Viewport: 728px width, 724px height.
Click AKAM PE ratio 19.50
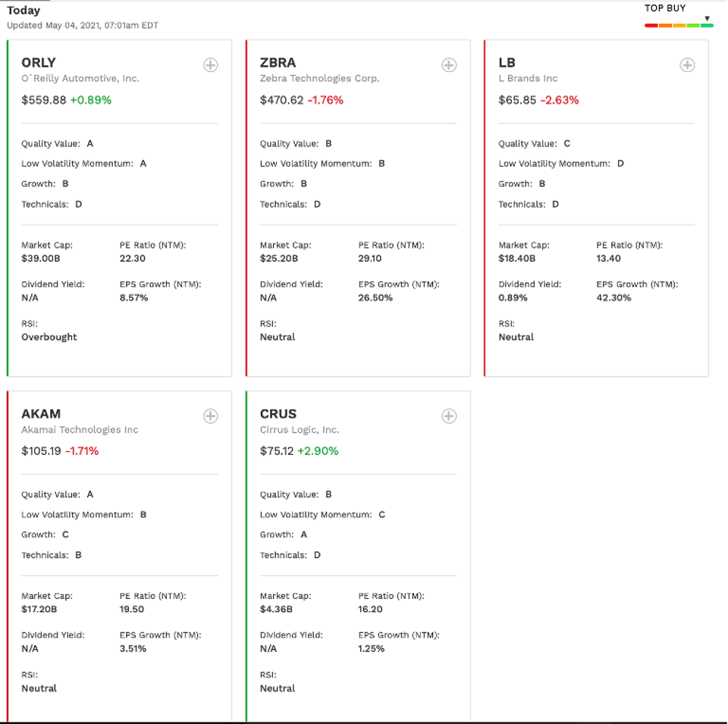coord(132,610)
